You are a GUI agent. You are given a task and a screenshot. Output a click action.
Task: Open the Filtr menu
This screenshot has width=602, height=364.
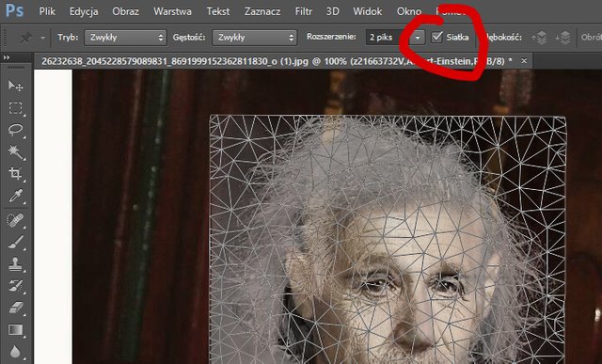303,11
